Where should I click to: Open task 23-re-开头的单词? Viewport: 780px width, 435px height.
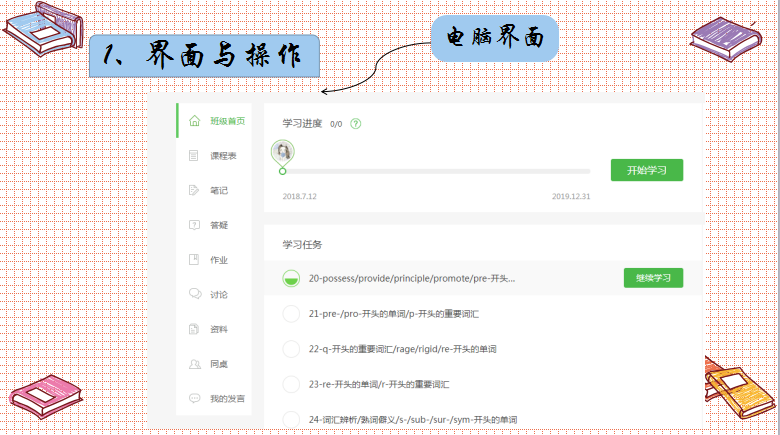click(379, 384)
